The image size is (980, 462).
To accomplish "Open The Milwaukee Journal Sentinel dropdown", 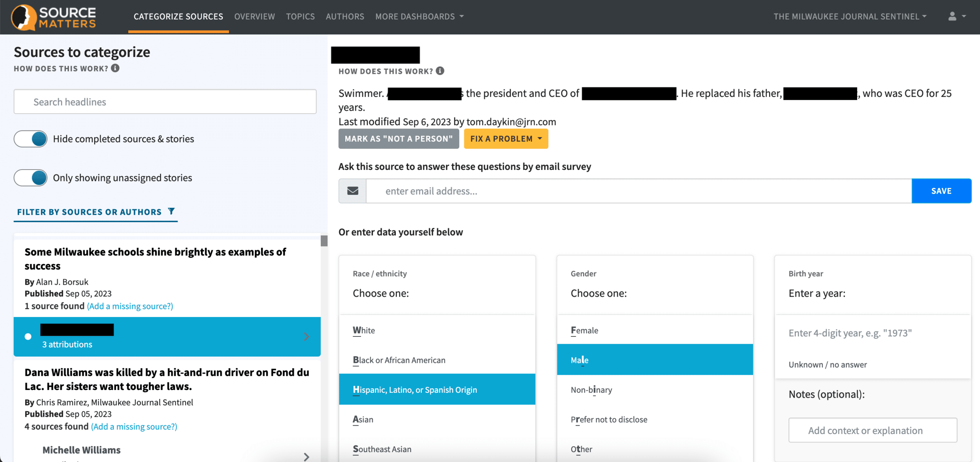I will pyautogui.click(x=850, y=16).
